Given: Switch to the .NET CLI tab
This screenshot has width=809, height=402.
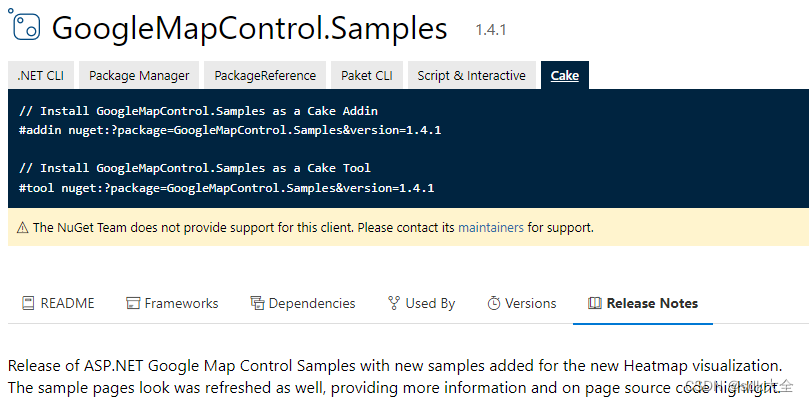Looking at the screenshot, I should pyautogui.click(x=40, y=75).
